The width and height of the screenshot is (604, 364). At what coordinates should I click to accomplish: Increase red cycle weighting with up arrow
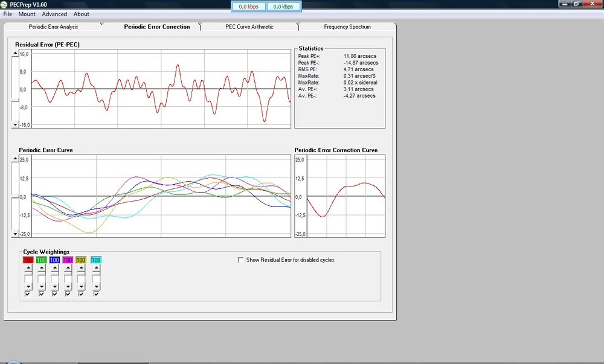coord(28,267)
